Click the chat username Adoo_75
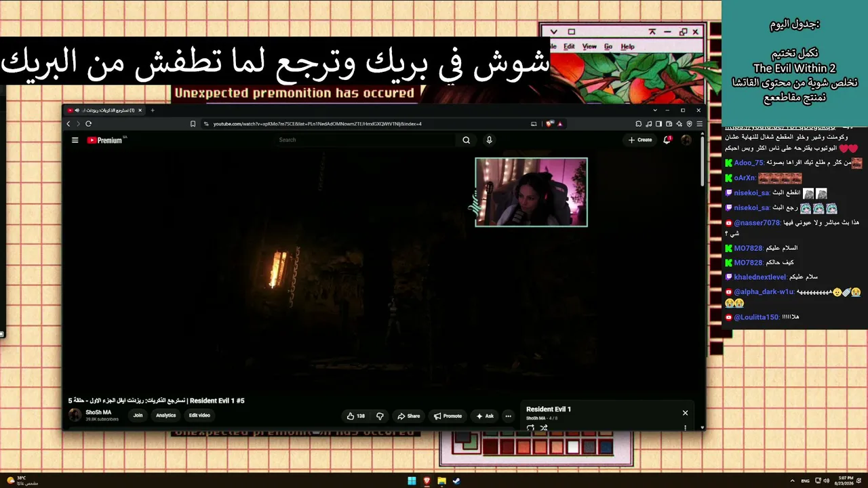This screenshot has width=868, height=488. [x=749, y=163]
